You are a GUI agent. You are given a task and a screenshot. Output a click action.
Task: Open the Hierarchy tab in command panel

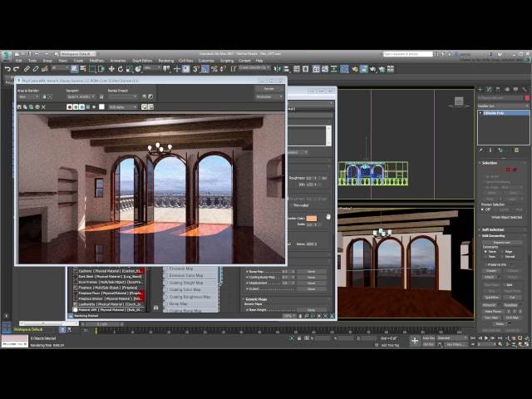(x=498, y=90)
